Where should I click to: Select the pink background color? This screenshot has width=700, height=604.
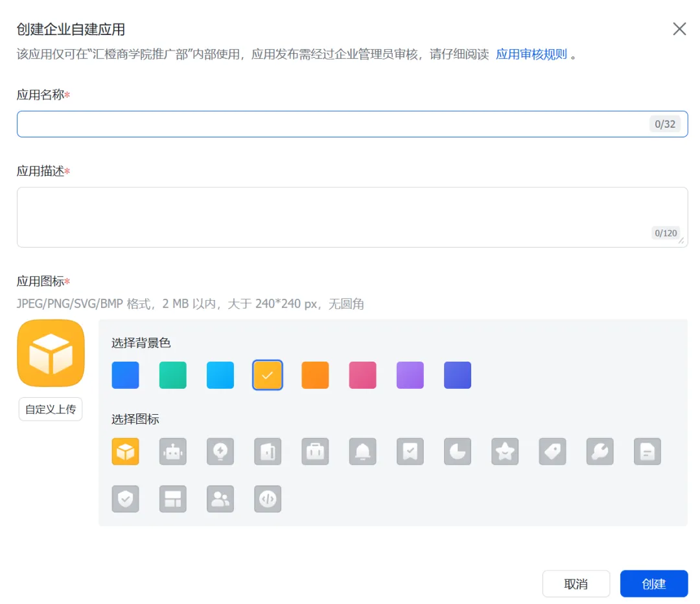click(x=363, y=375)
